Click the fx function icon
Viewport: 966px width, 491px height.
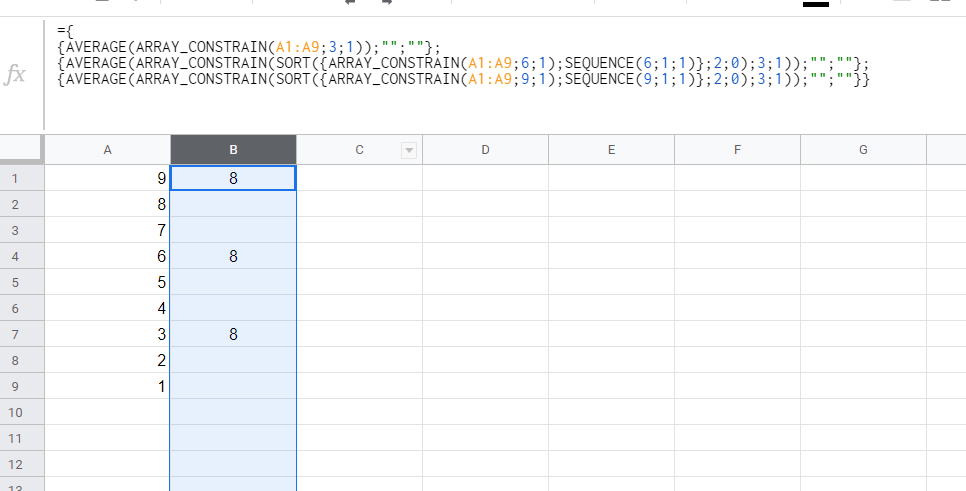click(15, 74)
